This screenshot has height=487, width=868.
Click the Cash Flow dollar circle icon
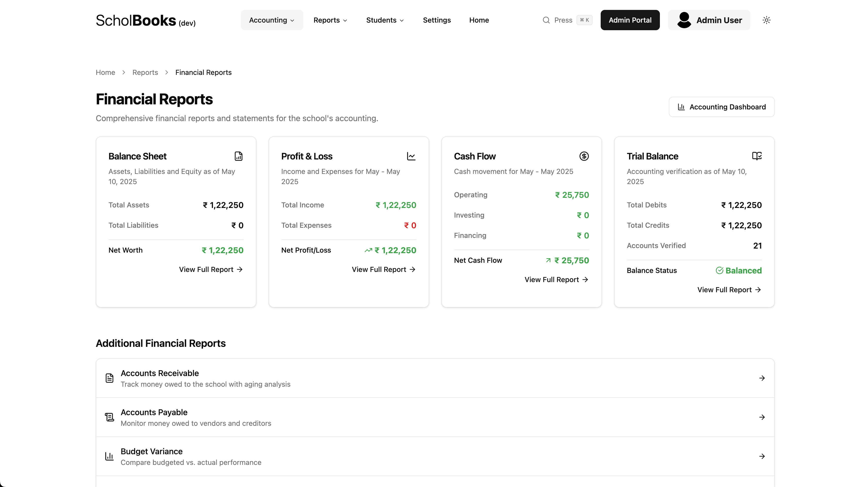[x=584, y=156]
